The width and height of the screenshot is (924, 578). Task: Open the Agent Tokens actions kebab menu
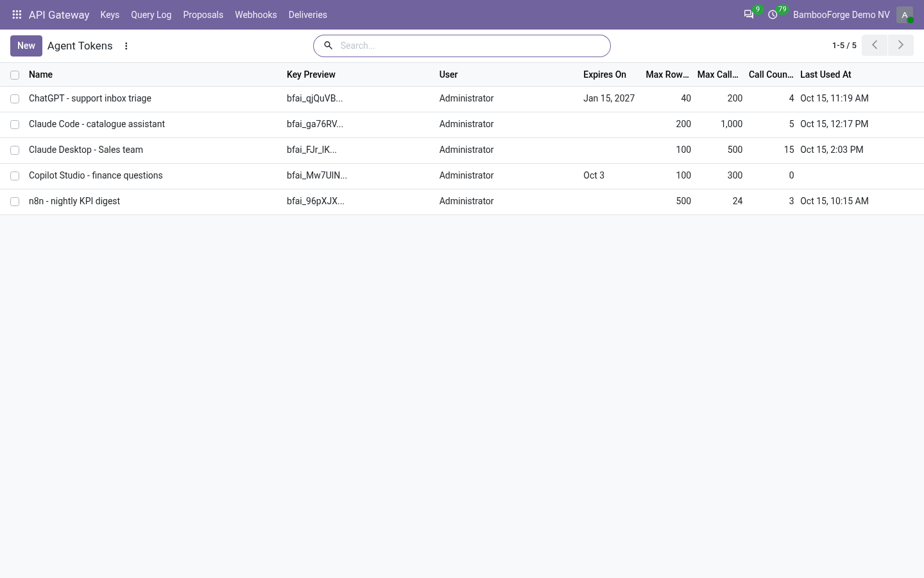126,46
